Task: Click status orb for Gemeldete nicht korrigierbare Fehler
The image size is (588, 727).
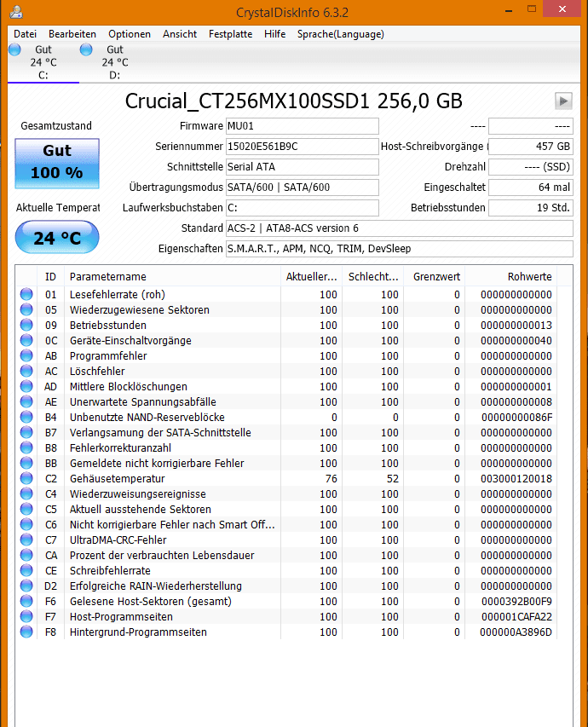Action: 26,463
